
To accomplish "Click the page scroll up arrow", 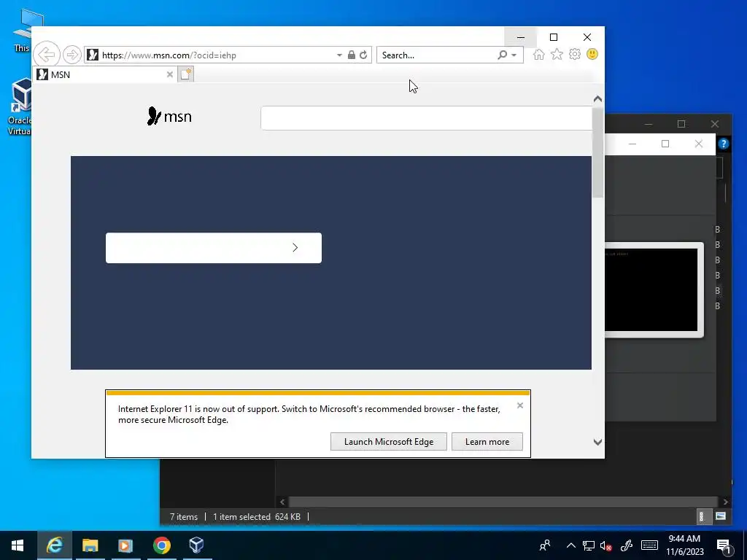I will (x=597, y=98).
